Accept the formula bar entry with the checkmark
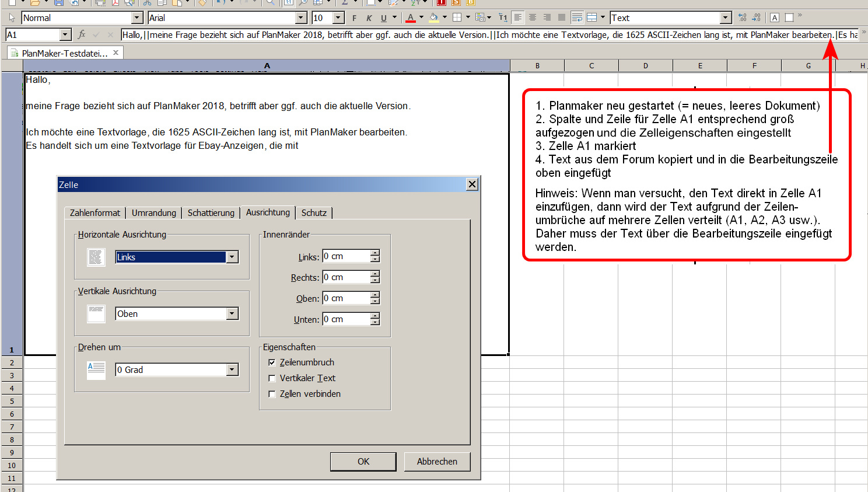Viewport: 868px width, 492px height. pyautogui.click(x=96, y=34)
